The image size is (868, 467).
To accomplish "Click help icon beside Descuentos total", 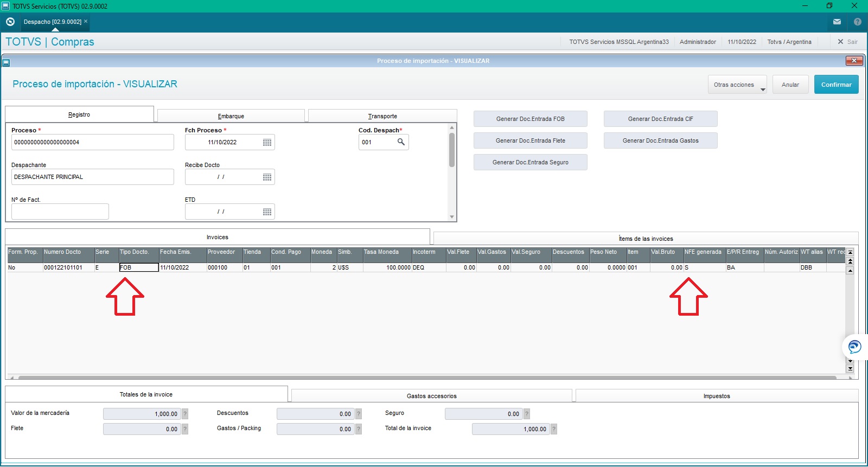I will 359,414.
